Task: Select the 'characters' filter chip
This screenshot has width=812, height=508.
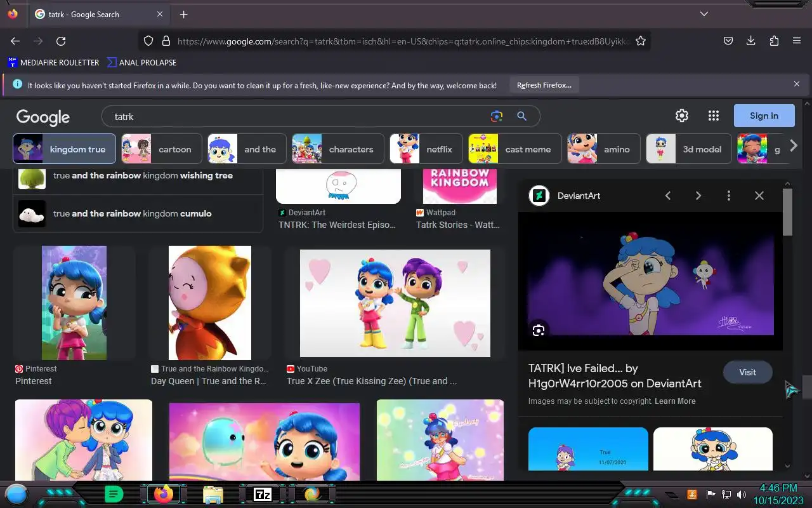Action: pyautogui.click(x=338, y=149)
